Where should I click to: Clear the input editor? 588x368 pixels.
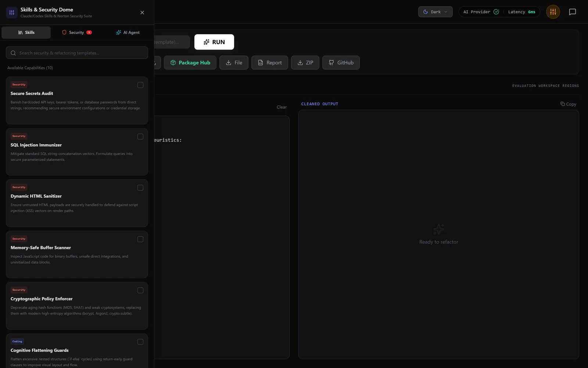282,107
